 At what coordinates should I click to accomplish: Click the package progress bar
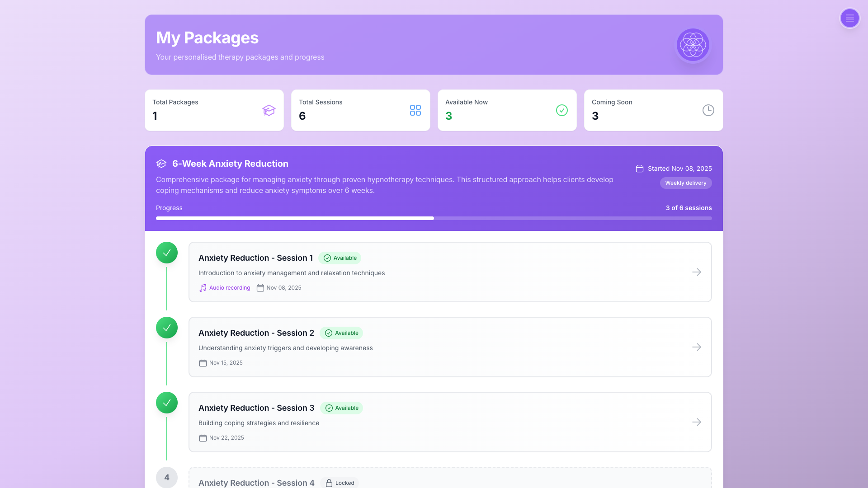434,218
